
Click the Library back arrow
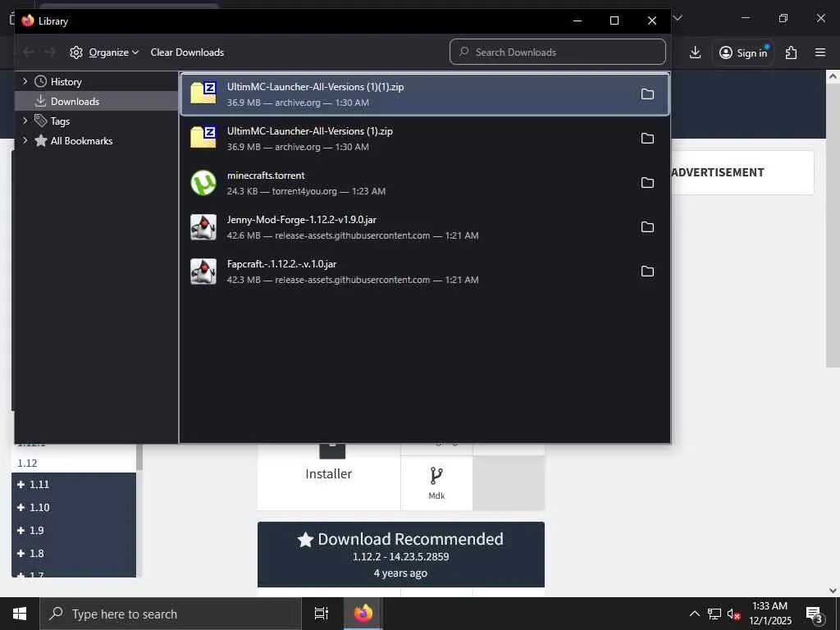(29, 52)
